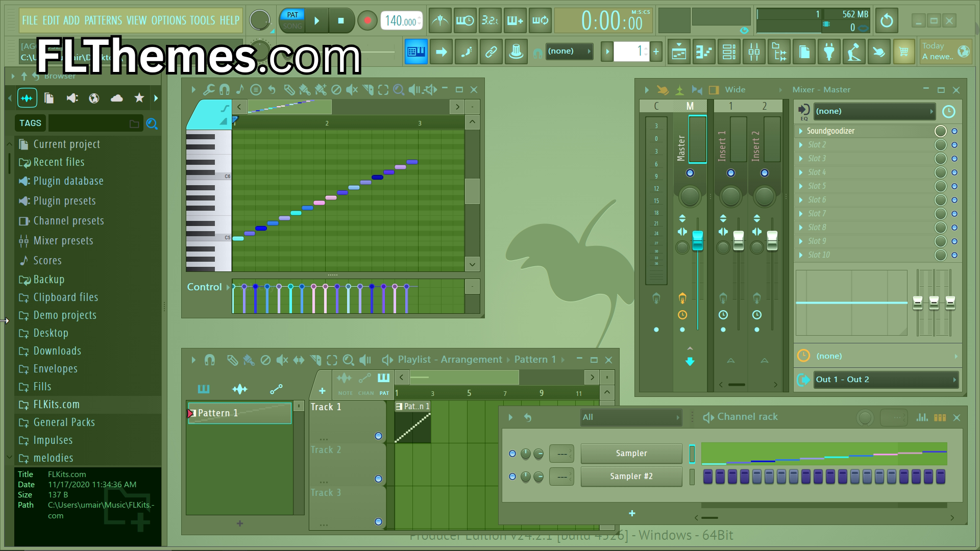Mute the Sampler #2 channel
The height and width of the screenshot is (551, 980).
tap(512, 477)
